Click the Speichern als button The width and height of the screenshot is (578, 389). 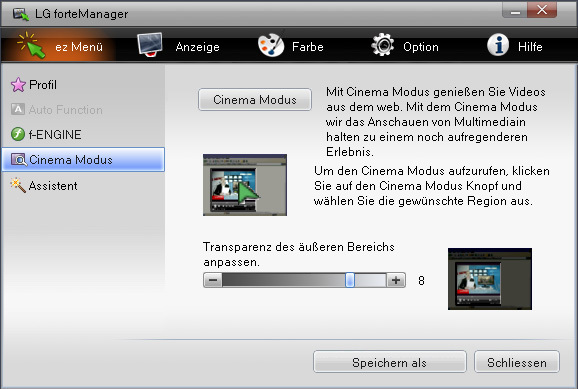pyautogui.click(x=390, y=362)
